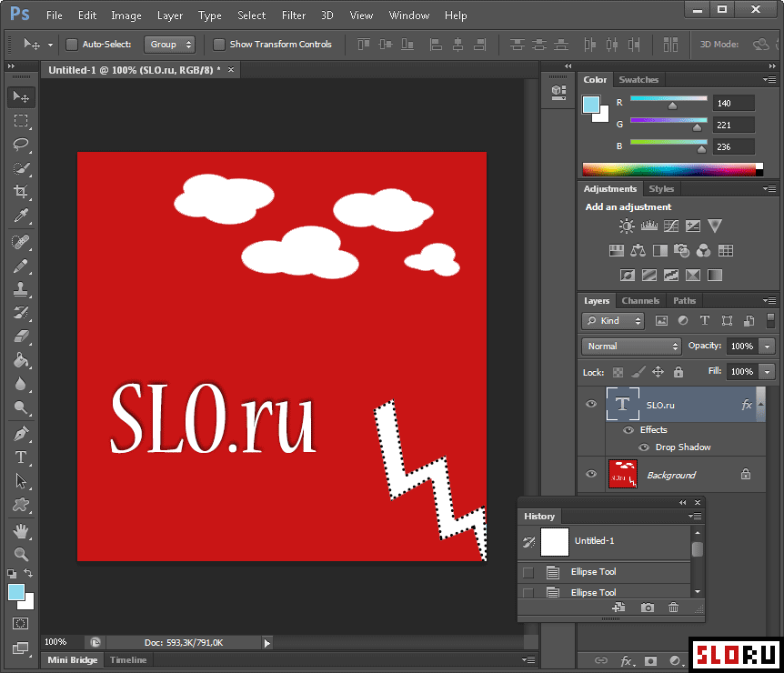
Task: Hide the SLO.ru text layer
Action: pyautogui.click(x=591, y=404)
